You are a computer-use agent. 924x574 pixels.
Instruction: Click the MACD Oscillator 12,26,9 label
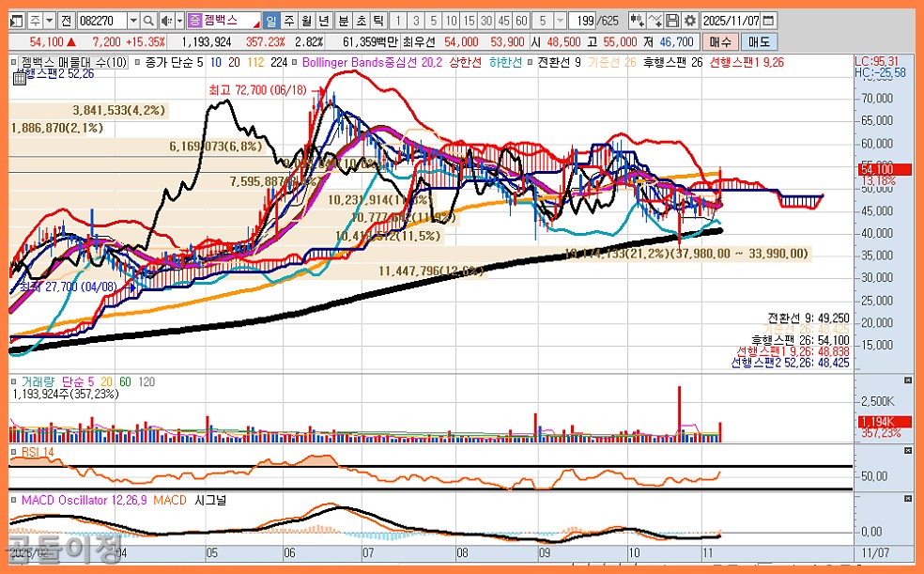(85, 501)
